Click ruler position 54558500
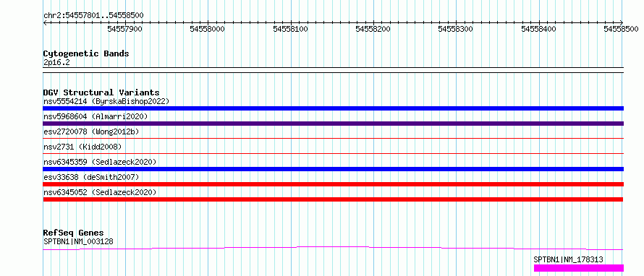 coord(622,29)
